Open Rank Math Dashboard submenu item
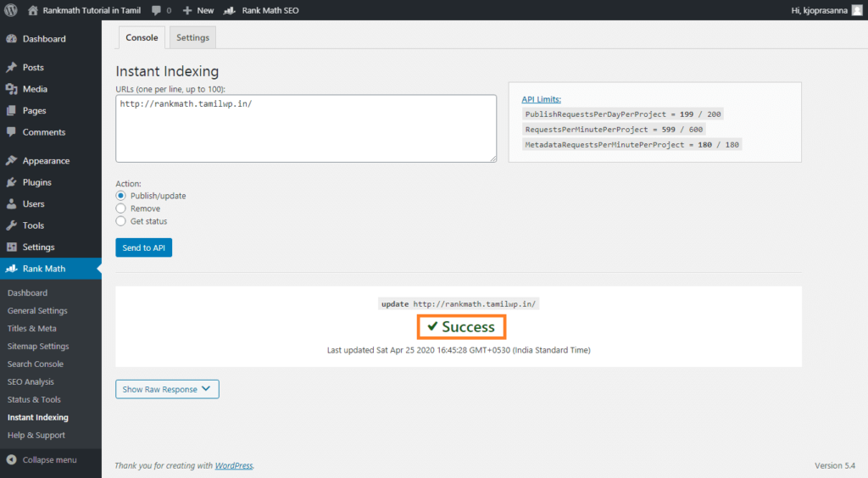Viewport: 868px width, 478px height. (28, 292)
